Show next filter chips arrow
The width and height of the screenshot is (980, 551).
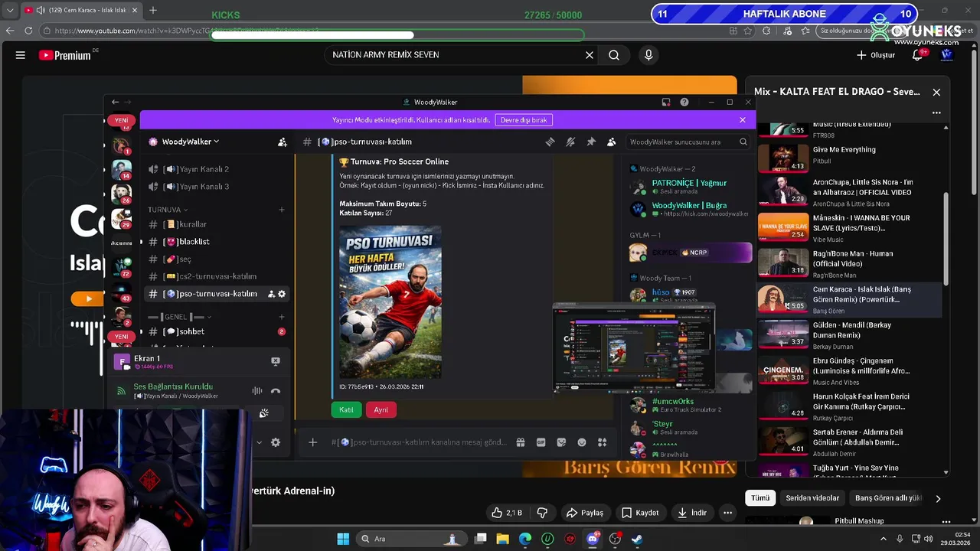coord(938,498)
